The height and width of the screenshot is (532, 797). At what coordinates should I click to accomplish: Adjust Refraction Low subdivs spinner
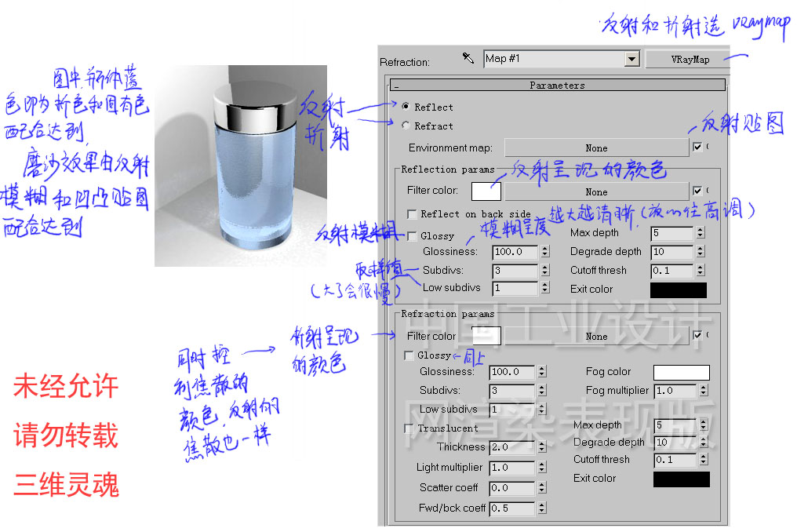pos(542,410)
